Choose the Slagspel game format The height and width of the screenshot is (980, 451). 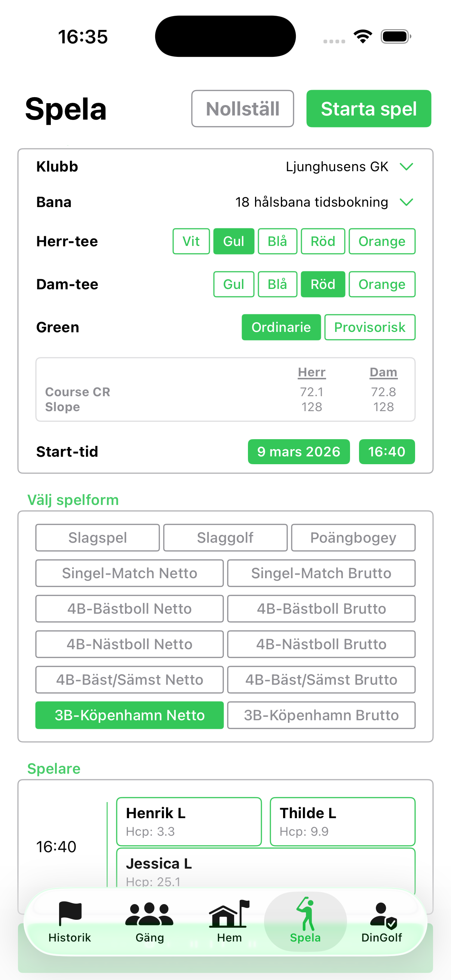[98, 537]
